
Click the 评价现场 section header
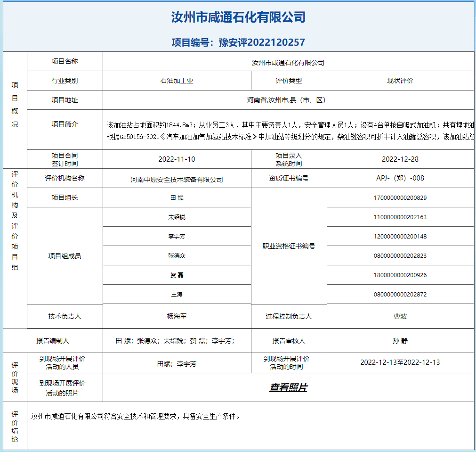tap(15, 378)
